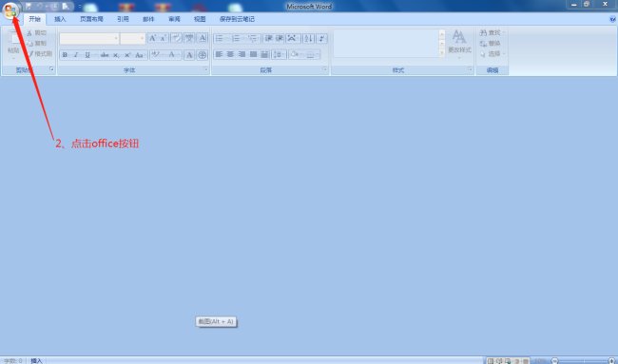Click the center alignment icon
Viewport: 618px width, 364px height.
[x=231, y=54]
